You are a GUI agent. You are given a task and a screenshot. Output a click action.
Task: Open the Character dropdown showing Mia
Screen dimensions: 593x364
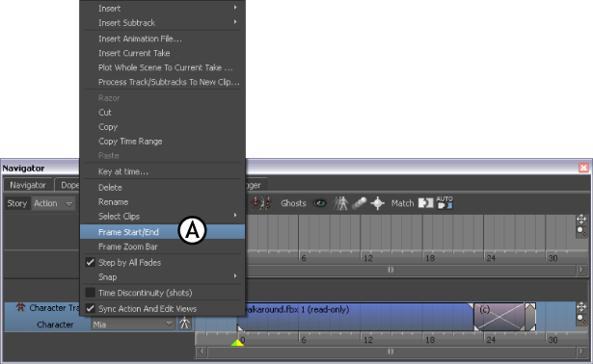132,324
